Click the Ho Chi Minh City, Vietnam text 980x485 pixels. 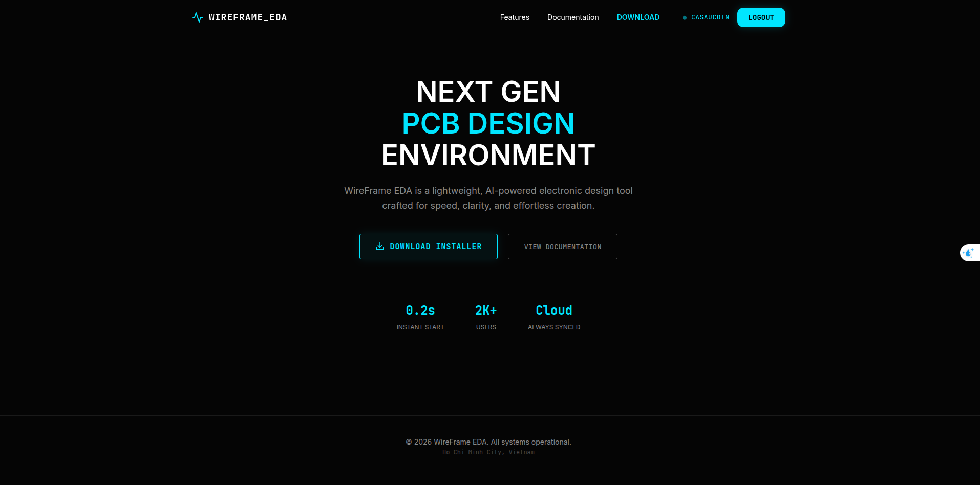pyautogui.click(x=488, y=452)
